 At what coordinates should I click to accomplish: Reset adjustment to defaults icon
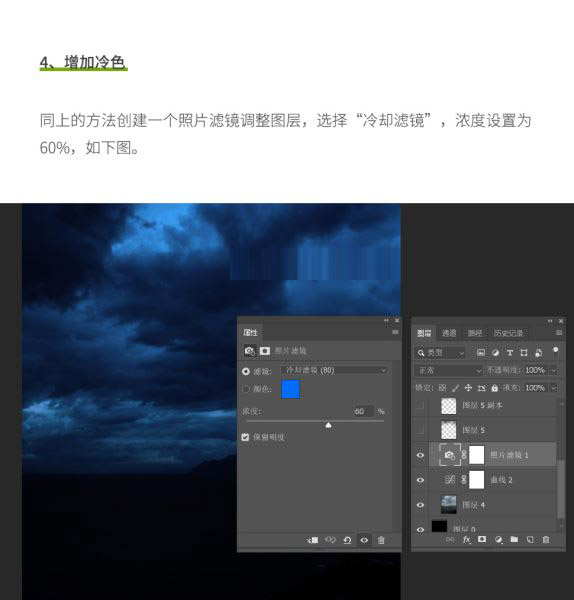pyautogui.click(x=347, y=540)
